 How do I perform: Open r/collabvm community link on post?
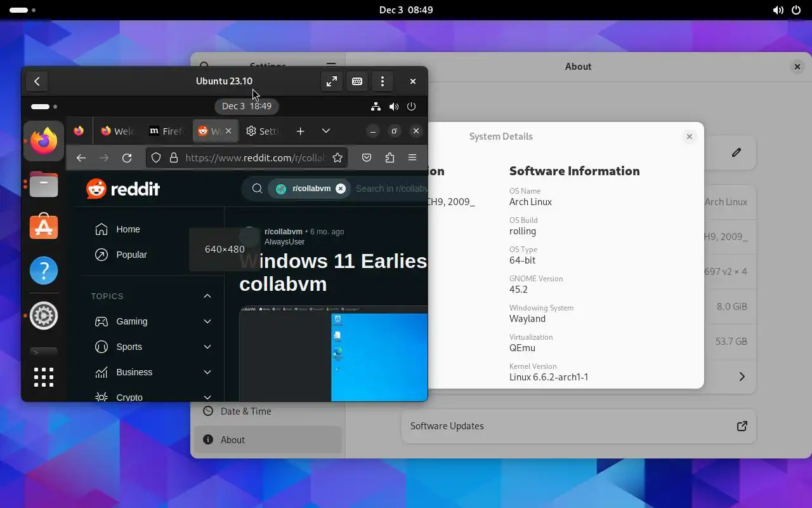click(x=283, y=232)
